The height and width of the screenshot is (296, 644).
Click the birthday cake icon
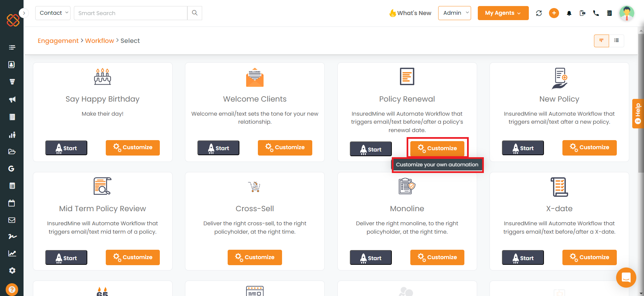point(102,76)
